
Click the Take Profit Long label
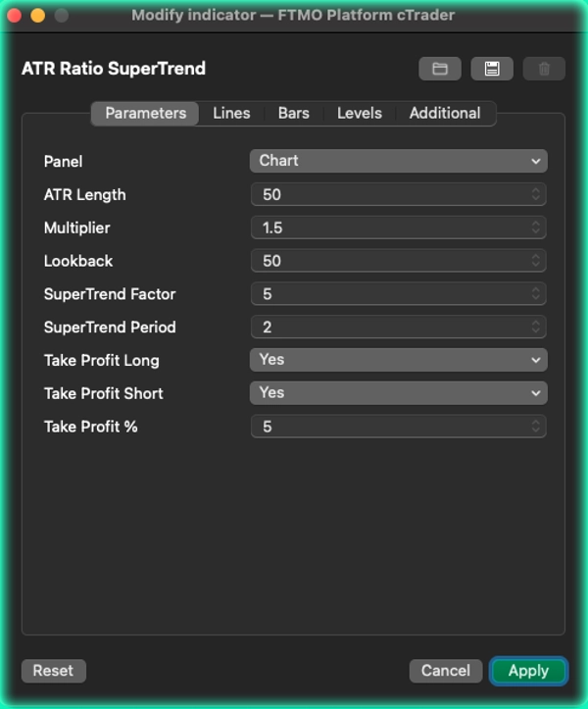pyautogui.click(x=102, y=360)
